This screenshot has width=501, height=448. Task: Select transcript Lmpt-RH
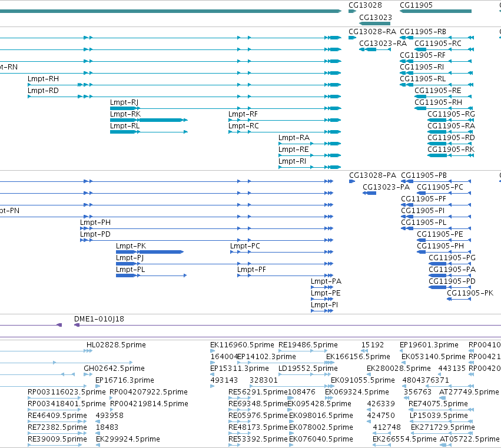tap(43, 79)
